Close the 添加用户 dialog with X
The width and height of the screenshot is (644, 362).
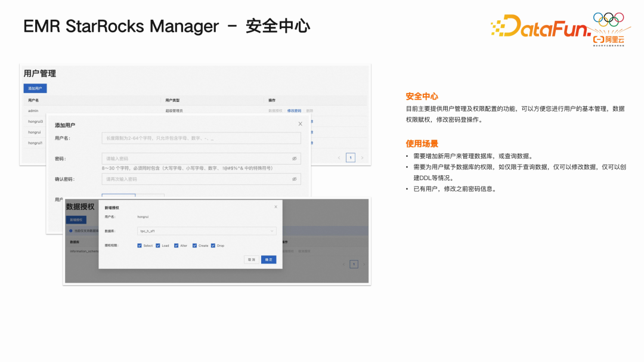(x=300, y=123)
